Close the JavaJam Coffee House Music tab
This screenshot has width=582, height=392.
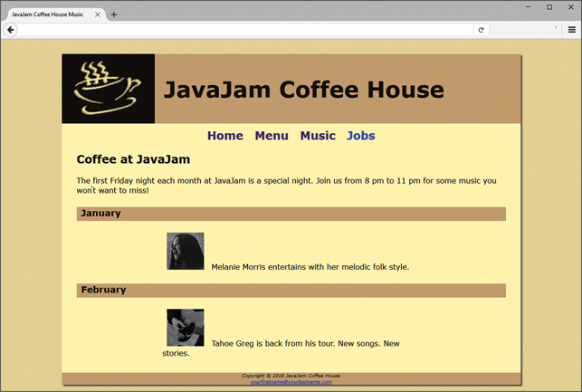point(98,14)
